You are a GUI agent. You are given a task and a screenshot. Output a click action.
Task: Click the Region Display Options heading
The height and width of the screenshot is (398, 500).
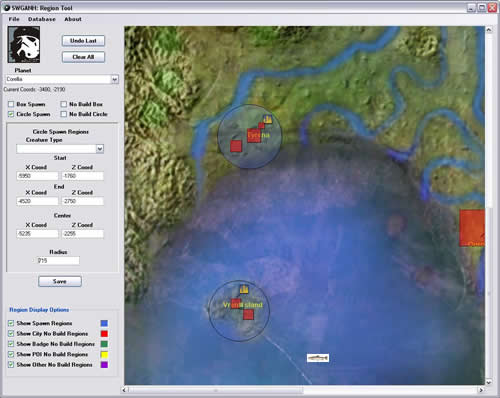39,310
